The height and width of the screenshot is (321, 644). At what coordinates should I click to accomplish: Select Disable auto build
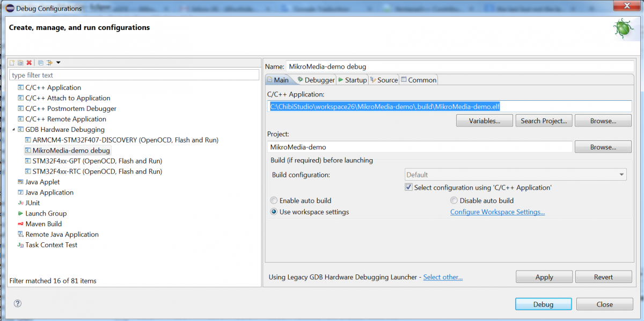(454, 200)
